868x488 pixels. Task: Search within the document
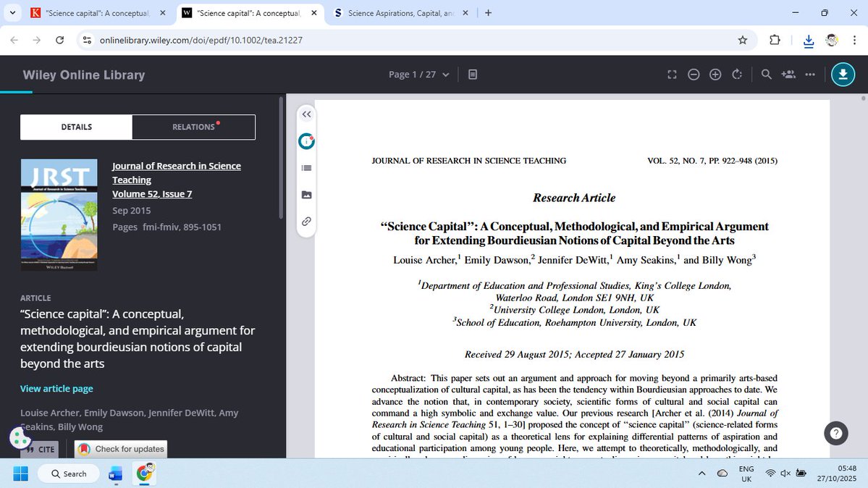click(766, 75)
